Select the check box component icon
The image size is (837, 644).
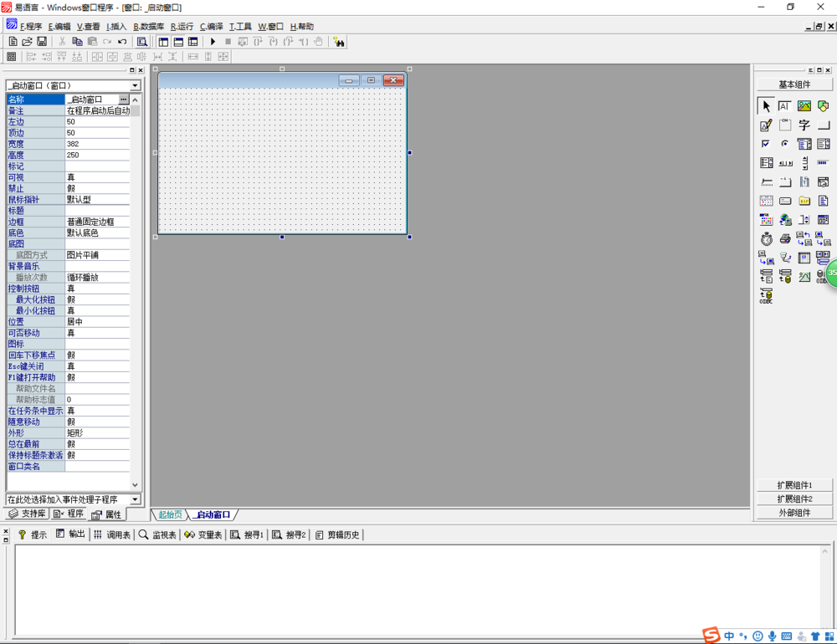(x=766, y=144)
